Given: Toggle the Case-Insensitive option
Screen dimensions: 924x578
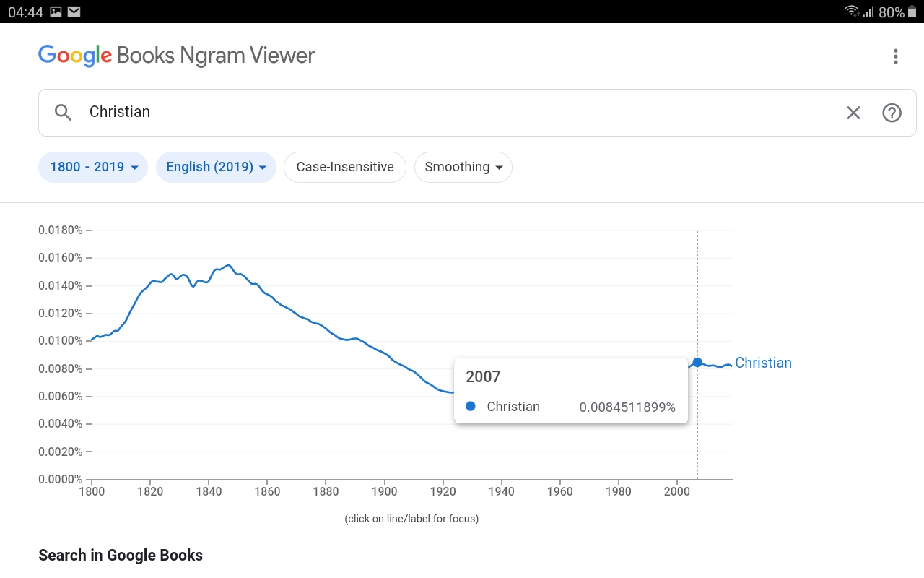Looking at the screenshot, I should click(345, 167).
